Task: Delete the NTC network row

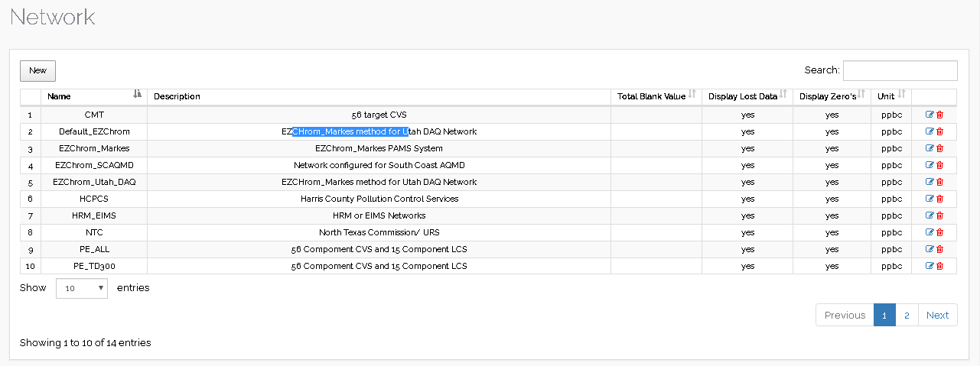Action: coord(939,232)
